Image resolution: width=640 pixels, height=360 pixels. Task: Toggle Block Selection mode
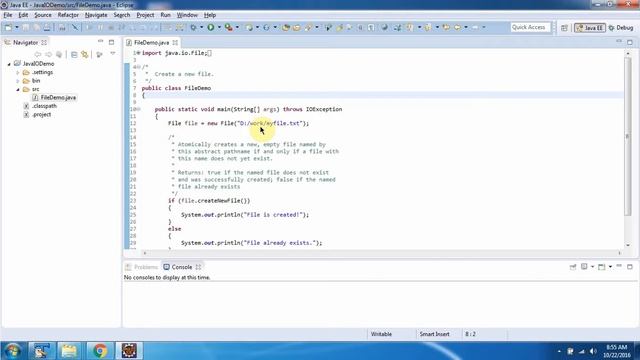point(360,27)
